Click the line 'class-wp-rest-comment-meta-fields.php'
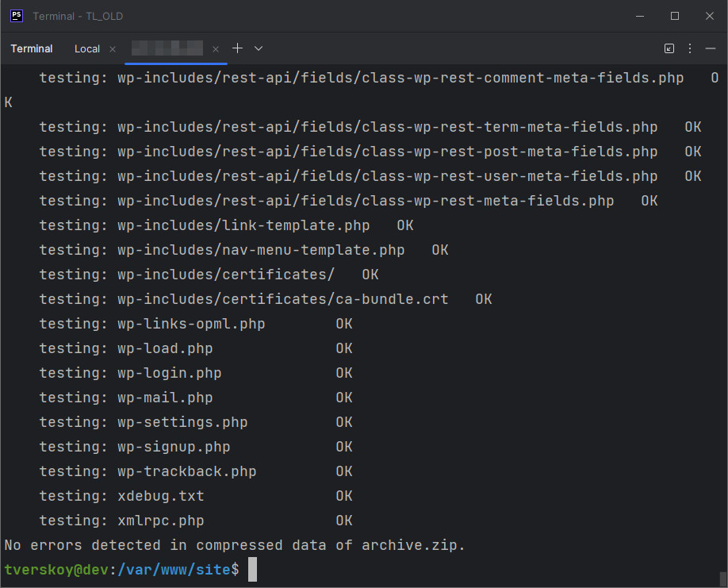The image size is (728, 588). [523, 78]
